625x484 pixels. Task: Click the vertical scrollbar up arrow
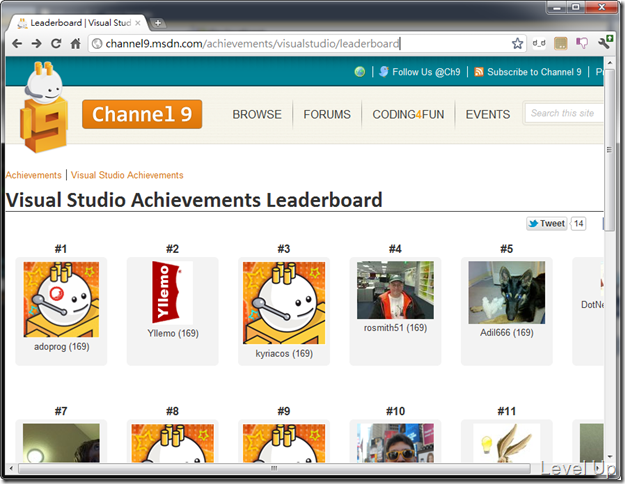[609, 63]
